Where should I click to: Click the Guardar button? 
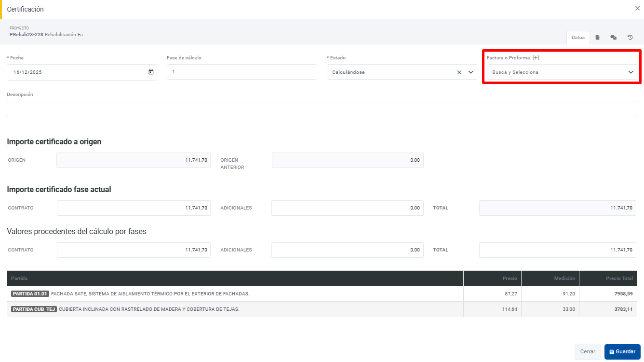coord(622,352)
